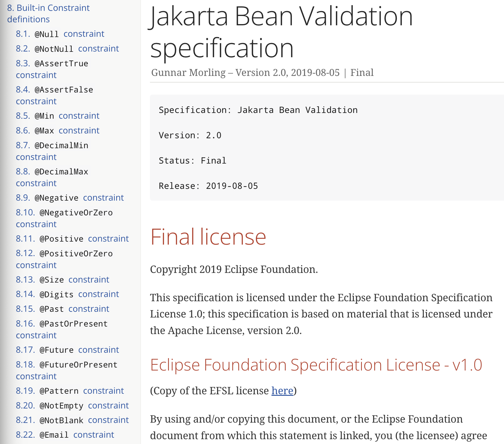504x444 pixels.
Task: Click the 'Version: 2.0' code line
Action: (x=190, y=135)
